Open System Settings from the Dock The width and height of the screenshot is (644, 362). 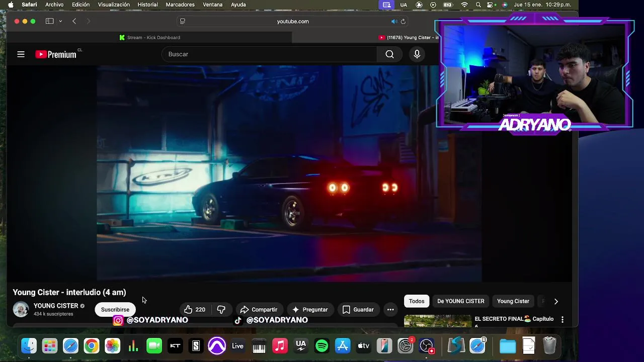pyautogui.click(x=405, y=346)
